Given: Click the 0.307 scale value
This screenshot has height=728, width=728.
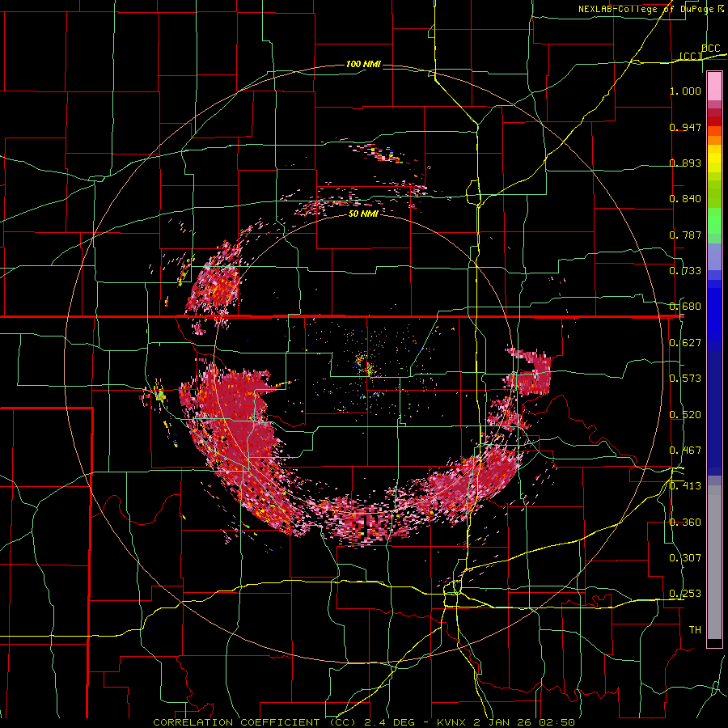Looking at the screenshot, I should click(685, 558).
